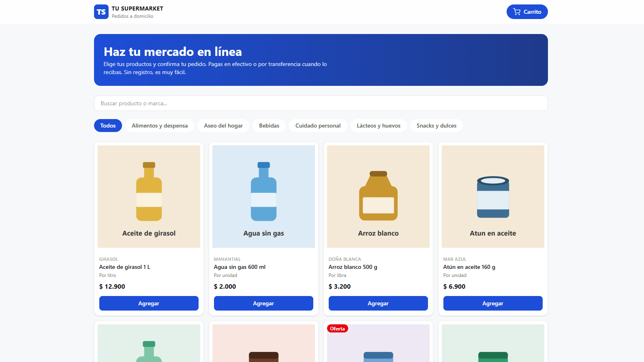This screenshot has width=644, height=362.
Task: Click the MANANTIAL brand label
Action: [x=227, y=259]
